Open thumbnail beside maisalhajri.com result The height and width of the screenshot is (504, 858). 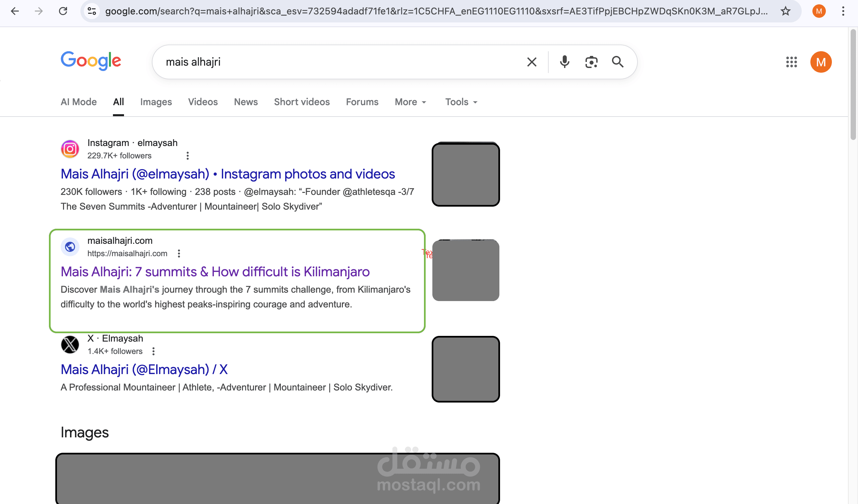tap(466, 270)
